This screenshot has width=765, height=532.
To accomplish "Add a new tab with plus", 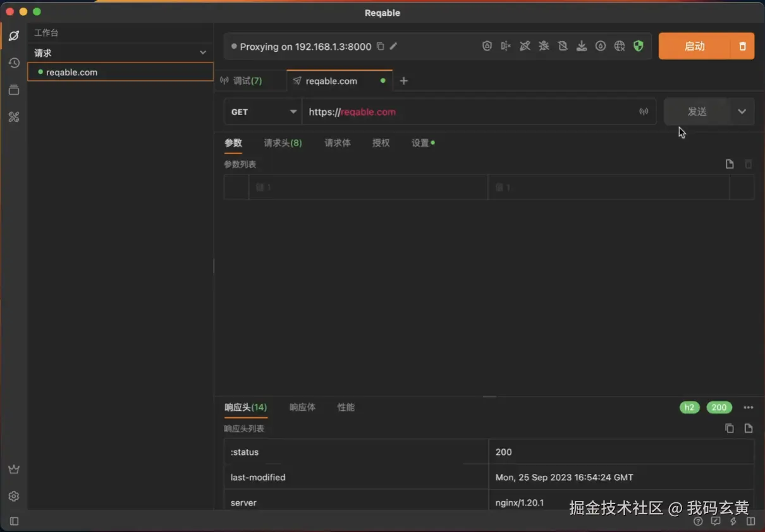I will click(404, 81).
